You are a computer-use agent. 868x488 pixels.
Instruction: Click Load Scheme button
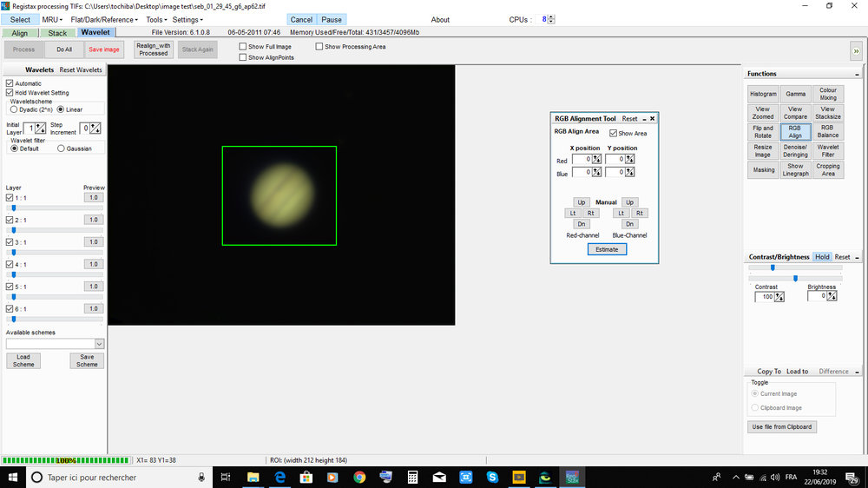[23, 360]
